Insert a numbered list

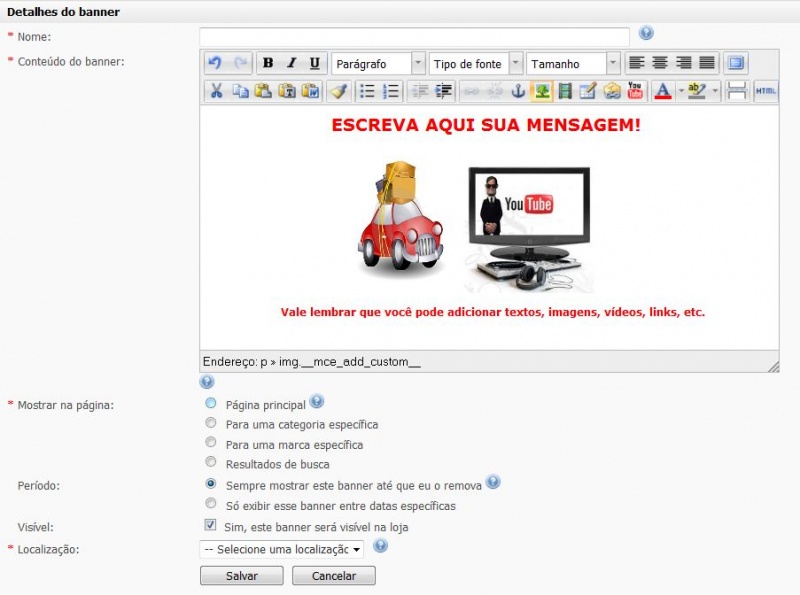pos(391,91)
